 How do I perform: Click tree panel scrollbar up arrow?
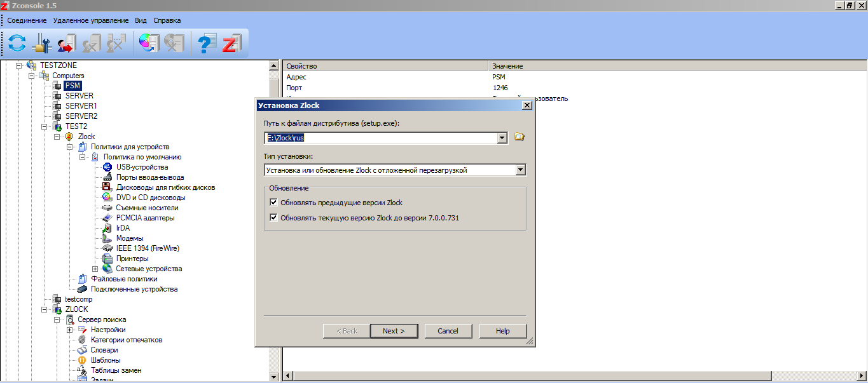(274, 65)
